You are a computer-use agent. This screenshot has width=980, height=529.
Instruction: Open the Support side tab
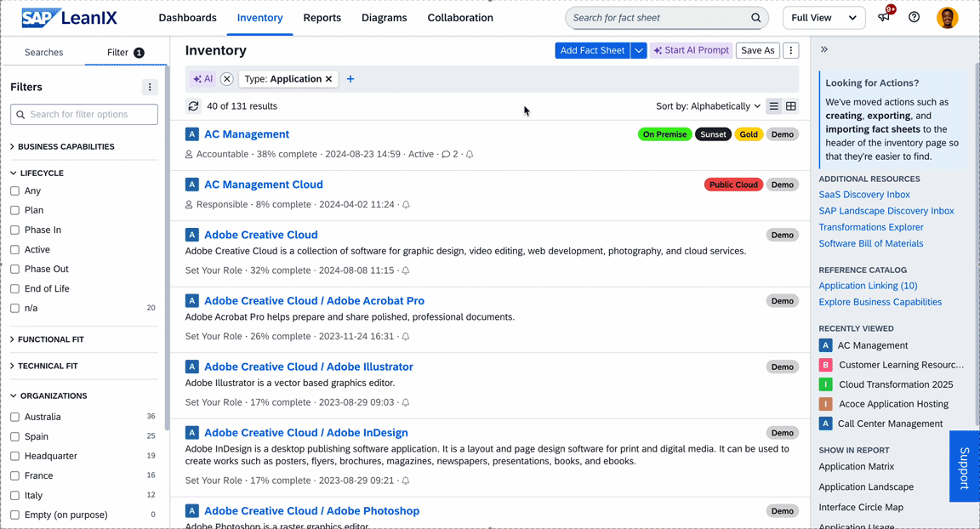coord(965,467)
